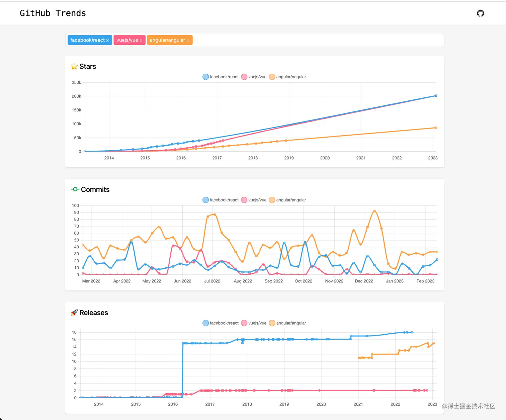Click the star icon beside the Stars heading
The width and height of the screenshot is (506, 420).
coord(74,66)
